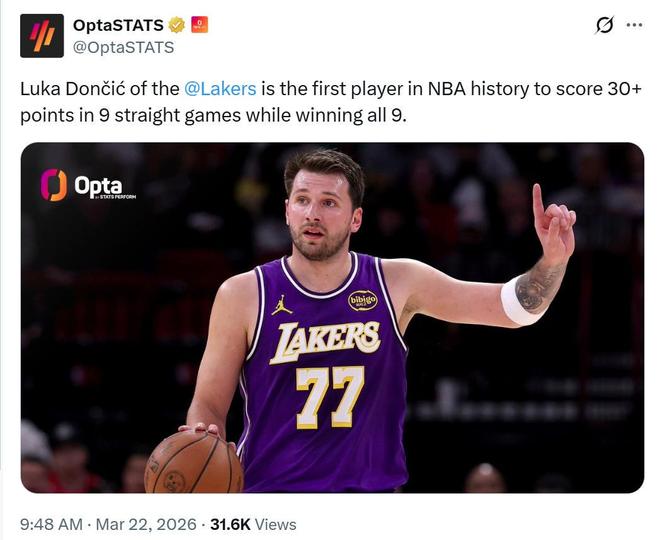The image size is (660, 540).
Task: Click the basketball in the photo
Action: click(193, 462)
